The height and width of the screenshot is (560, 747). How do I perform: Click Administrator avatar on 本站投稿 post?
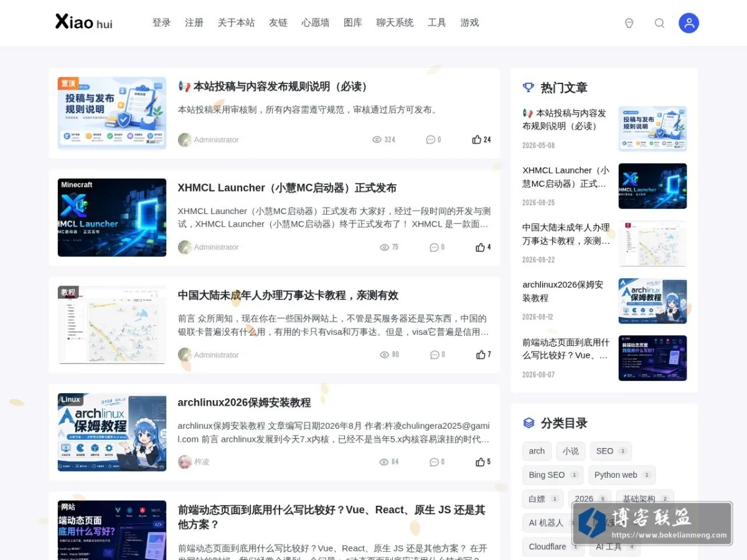click(185, 139)
